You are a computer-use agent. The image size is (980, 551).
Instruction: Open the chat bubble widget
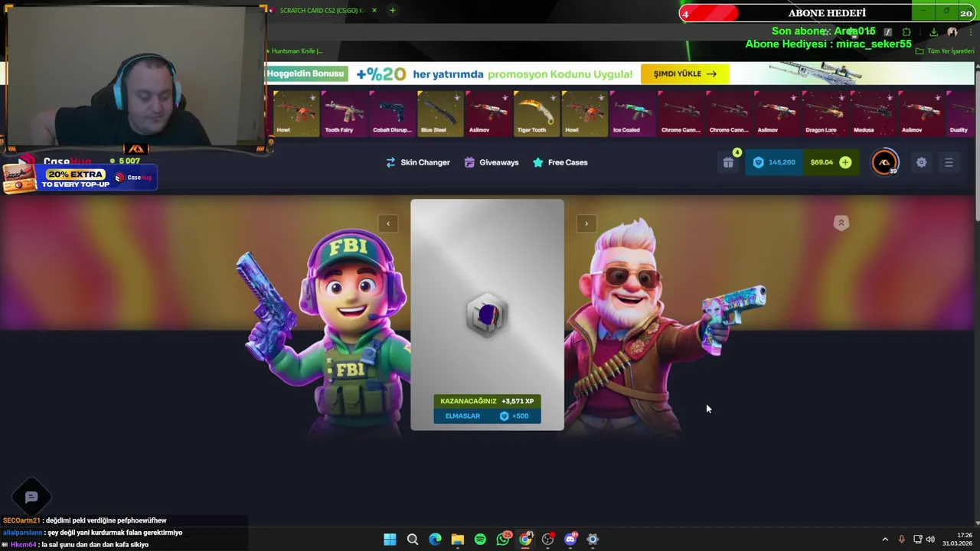[x=31, y=497]
